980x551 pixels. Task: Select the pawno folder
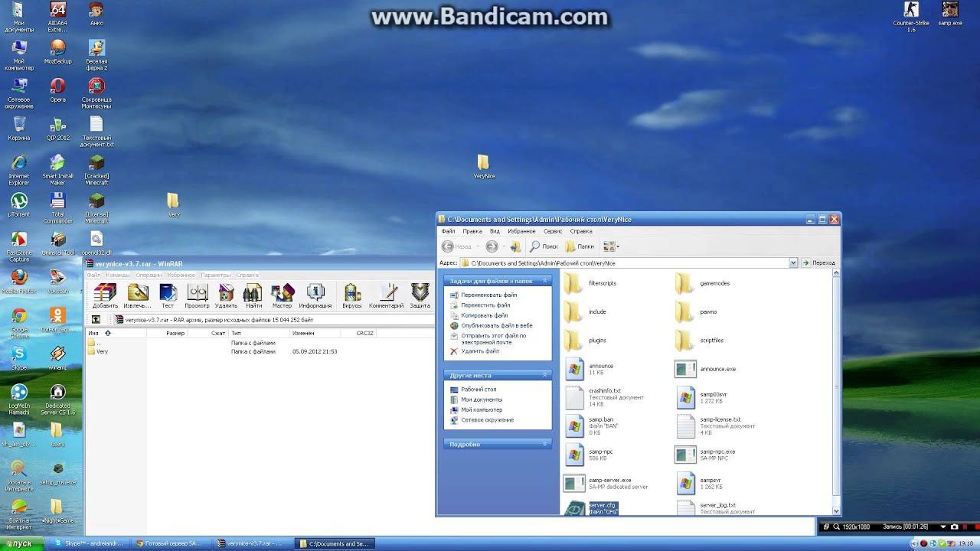click(x=697, y=312)
